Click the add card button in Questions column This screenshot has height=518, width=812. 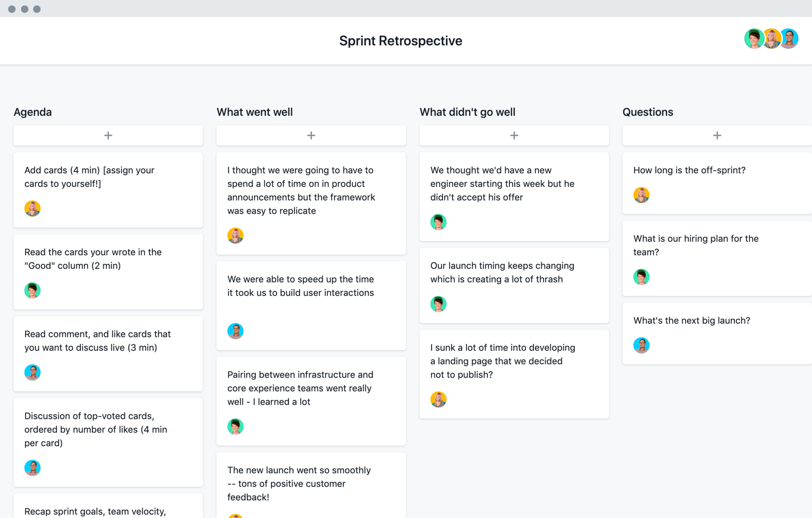tap(717, 135)
